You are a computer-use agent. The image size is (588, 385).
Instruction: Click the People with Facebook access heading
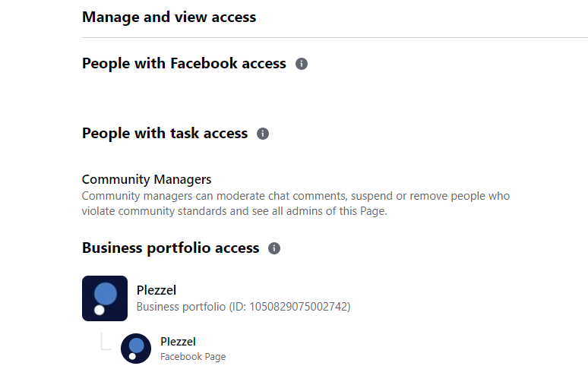pyautogui.click(x=184, y=63)
